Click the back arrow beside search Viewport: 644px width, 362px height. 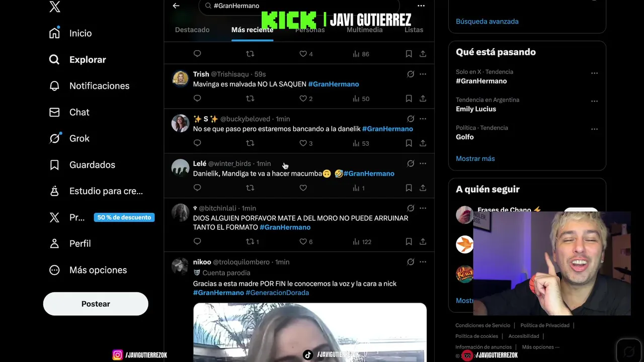point(176,6)
